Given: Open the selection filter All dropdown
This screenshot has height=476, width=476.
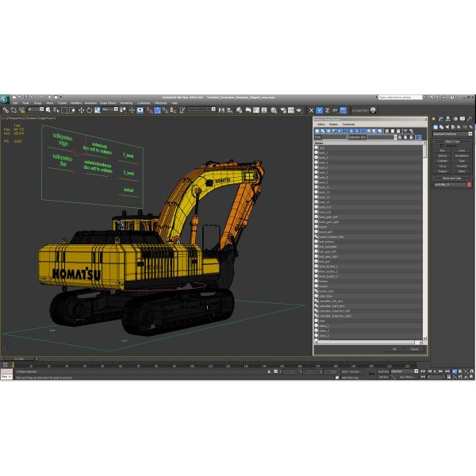Looking at the screenshot, I should click(x=36, y=109).
